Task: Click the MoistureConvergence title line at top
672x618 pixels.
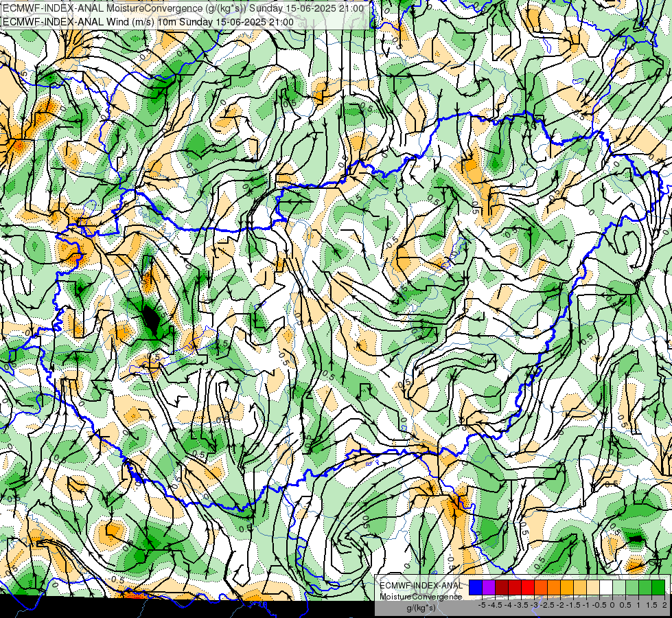Action: 183,8
